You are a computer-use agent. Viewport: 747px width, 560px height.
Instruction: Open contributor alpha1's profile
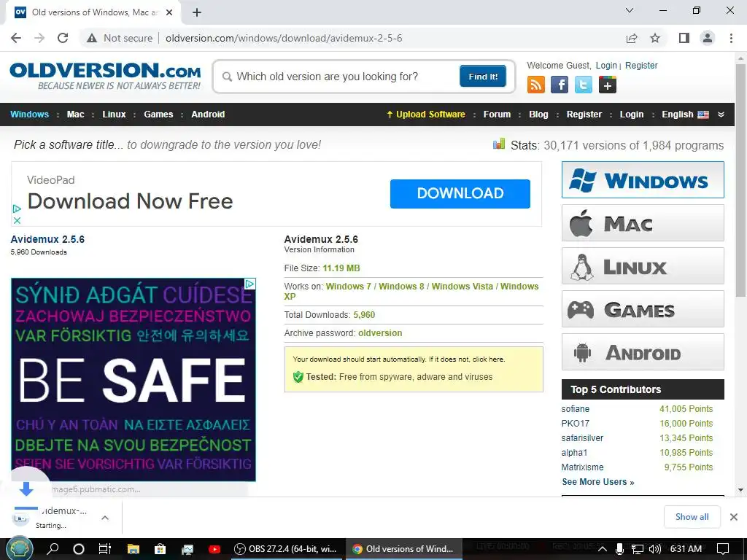point(574,452)
